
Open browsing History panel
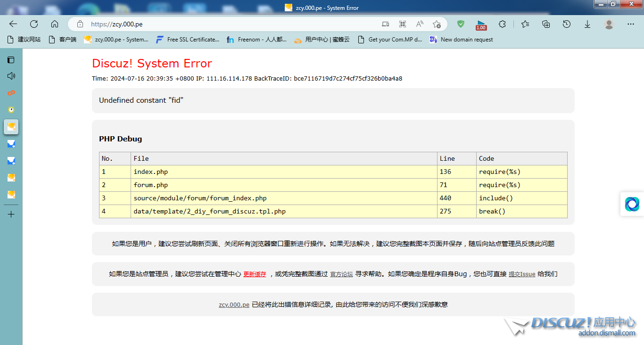click(567, 24)
